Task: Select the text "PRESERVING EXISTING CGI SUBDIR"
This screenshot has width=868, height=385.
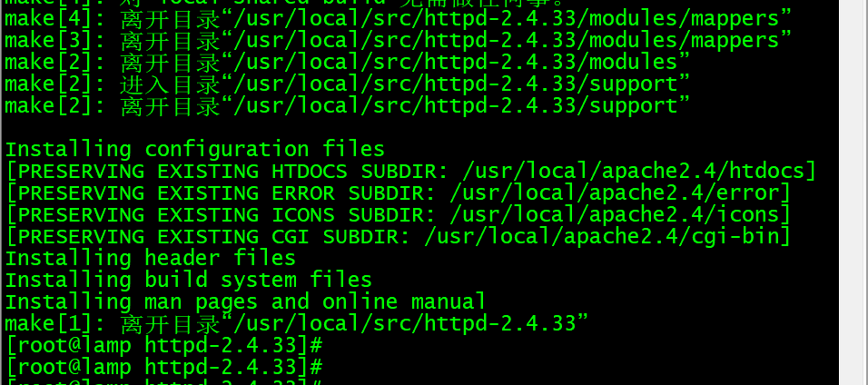Action: coord(208,237)
